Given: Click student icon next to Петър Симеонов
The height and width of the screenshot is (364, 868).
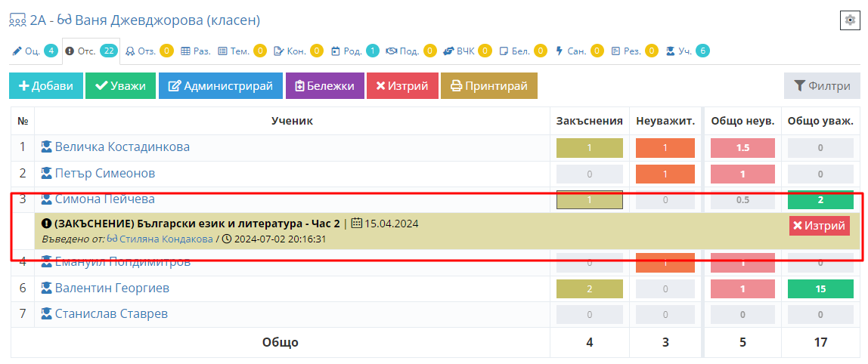Looking at the screenshot, I should (46, 174).
